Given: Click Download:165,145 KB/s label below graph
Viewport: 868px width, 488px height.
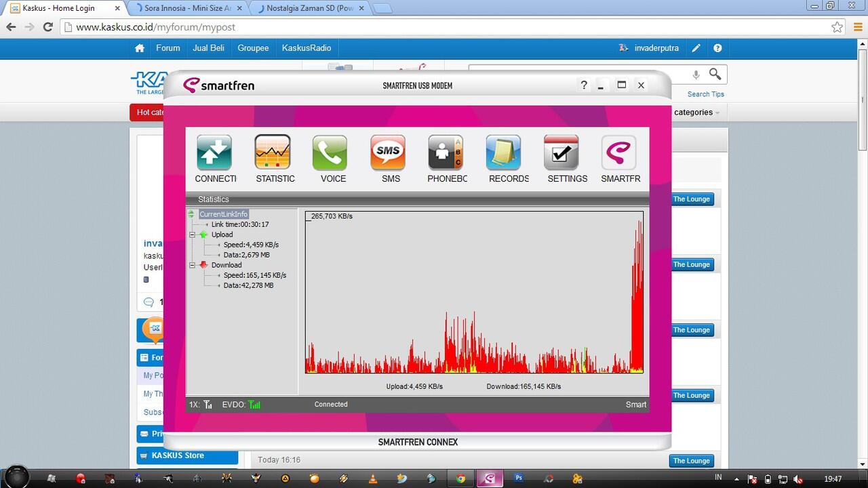Looking at the screenshot, I should point(524,386).
